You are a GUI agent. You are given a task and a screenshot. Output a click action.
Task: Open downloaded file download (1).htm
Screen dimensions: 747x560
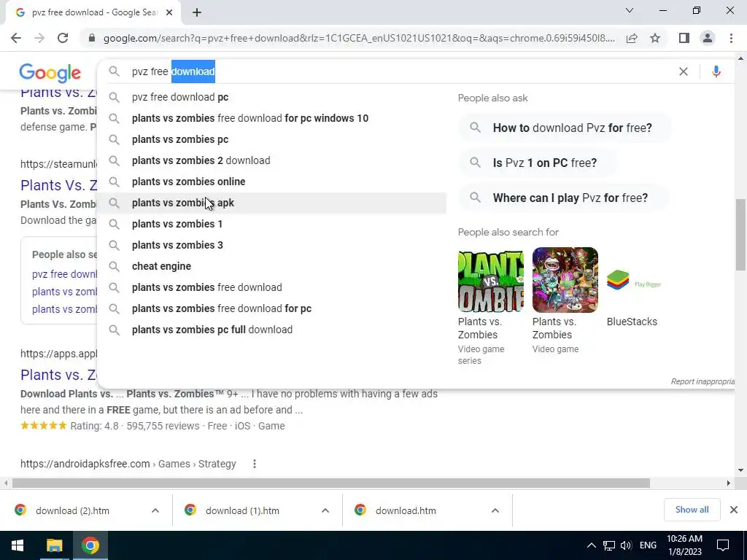(242, 510)
